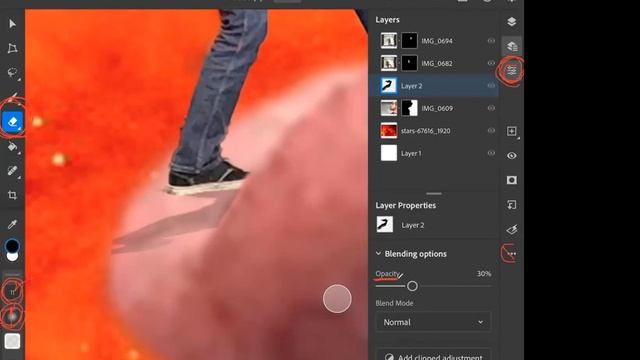Tap the Add Layer plus icon
The image size is (640, 360).
[x=511, y=131]
